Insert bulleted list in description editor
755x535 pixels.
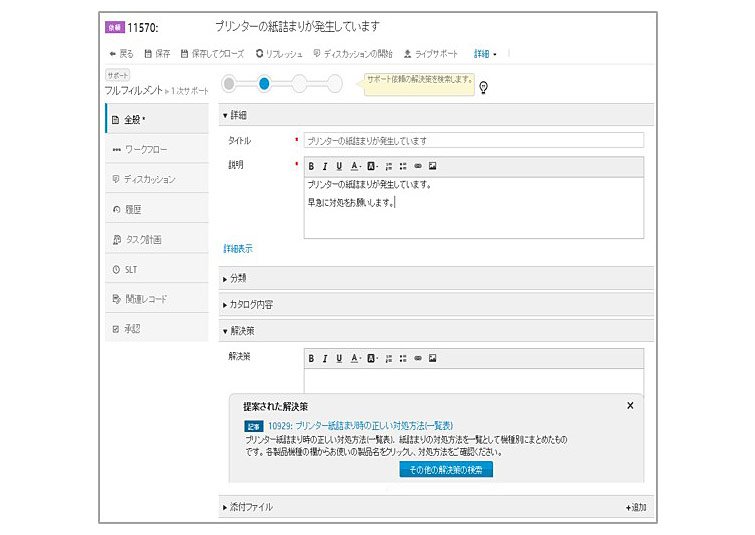(403, 166)
